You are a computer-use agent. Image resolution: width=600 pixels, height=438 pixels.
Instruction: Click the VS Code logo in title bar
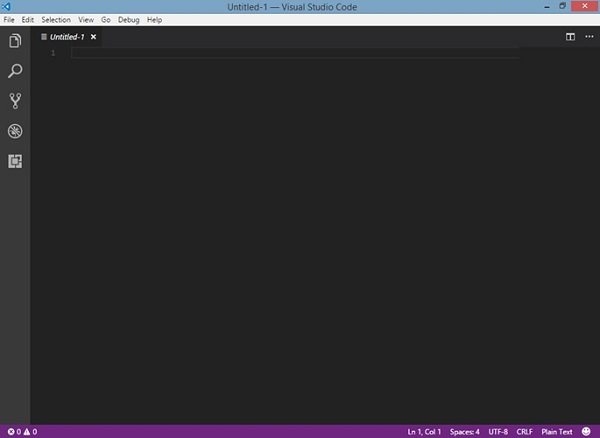coord(6,7)
